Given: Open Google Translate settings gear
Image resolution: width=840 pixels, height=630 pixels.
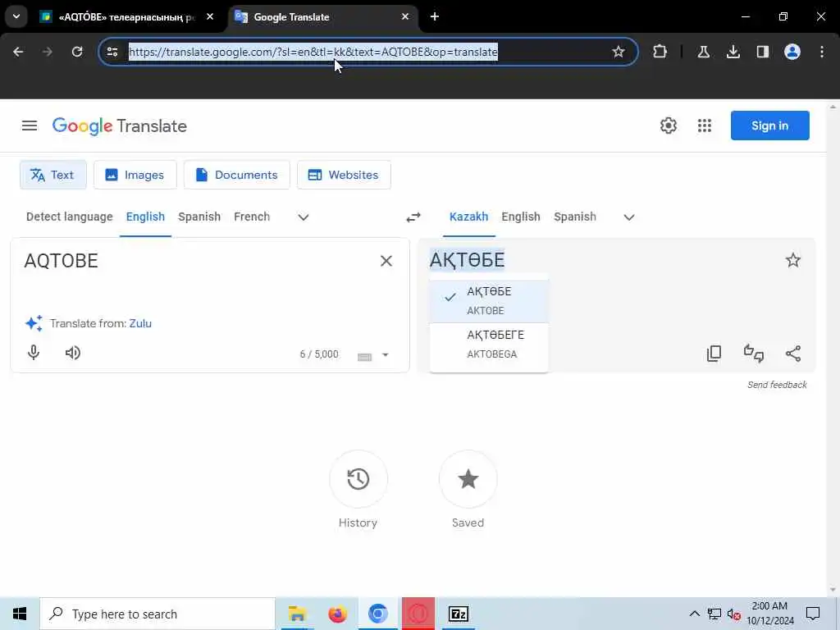Looking at the screenshot, I should [668, 126].
